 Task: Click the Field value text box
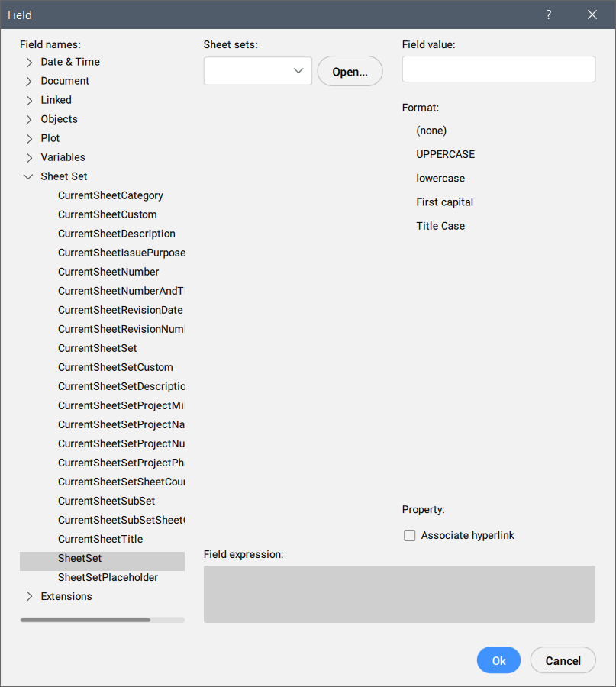tap(498, 69)
